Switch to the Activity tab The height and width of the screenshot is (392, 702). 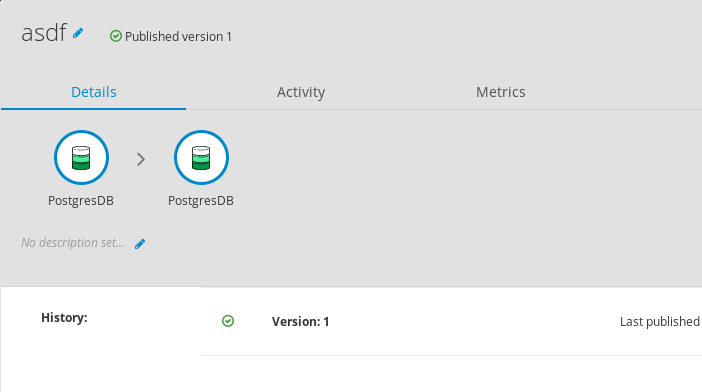[301, 92]
